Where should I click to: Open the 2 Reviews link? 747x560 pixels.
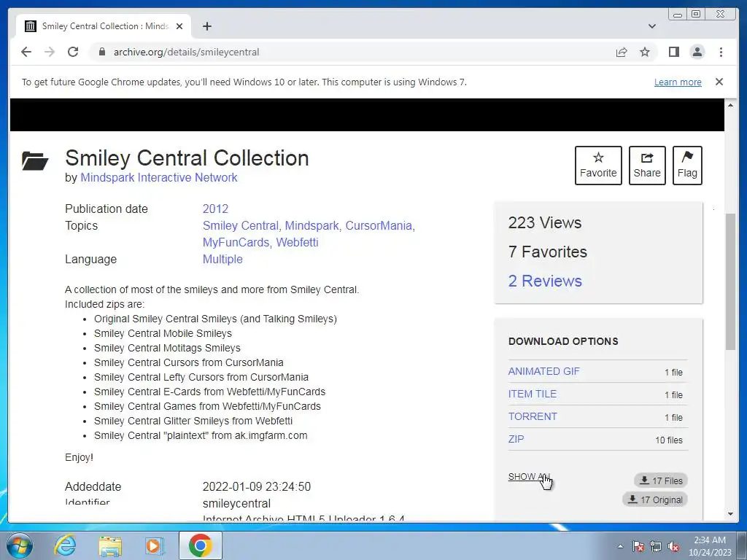(545, 281)
